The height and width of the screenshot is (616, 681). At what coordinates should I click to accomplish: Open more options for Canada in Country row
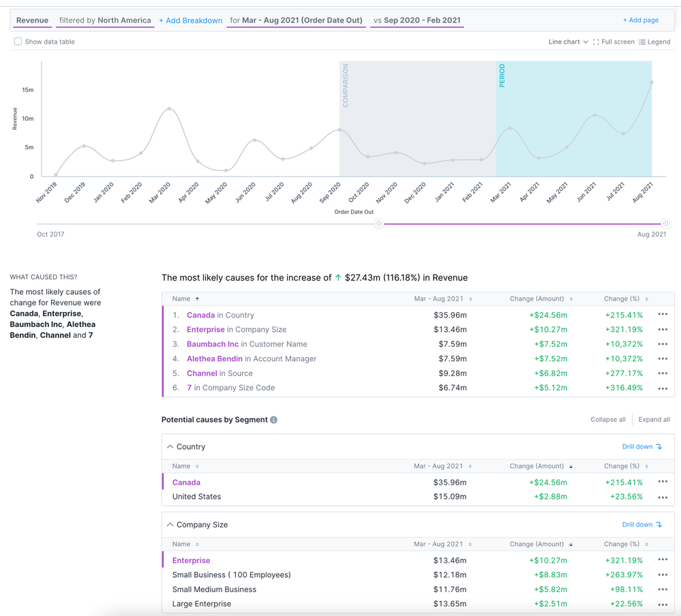click(x=663, y=315)
